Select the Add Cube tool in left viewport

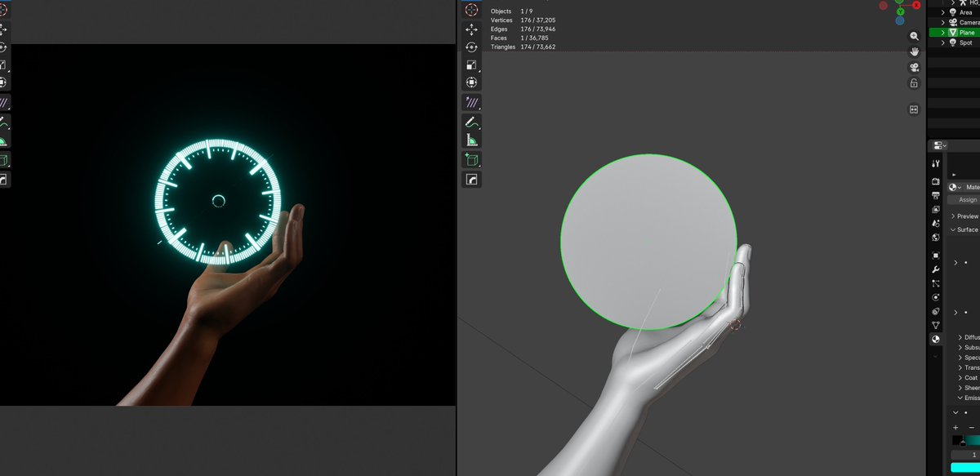[x=2, y=160]
